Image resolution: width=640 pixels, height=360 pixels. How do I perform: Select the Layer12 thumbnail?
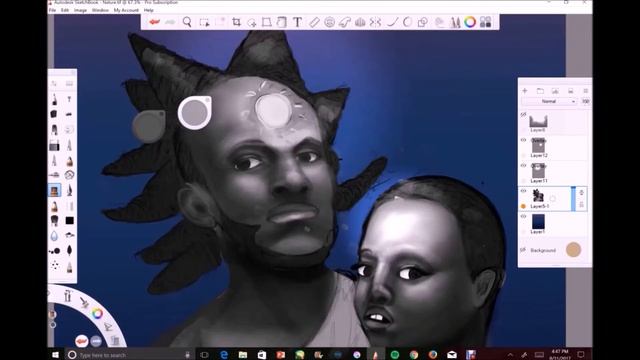[538, 146]
